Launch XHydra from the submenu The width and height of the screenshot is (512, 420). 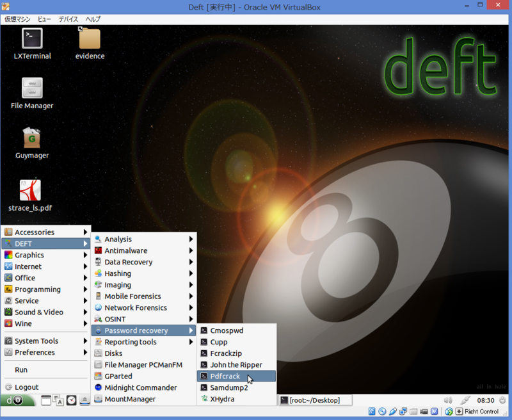(236, 399)
